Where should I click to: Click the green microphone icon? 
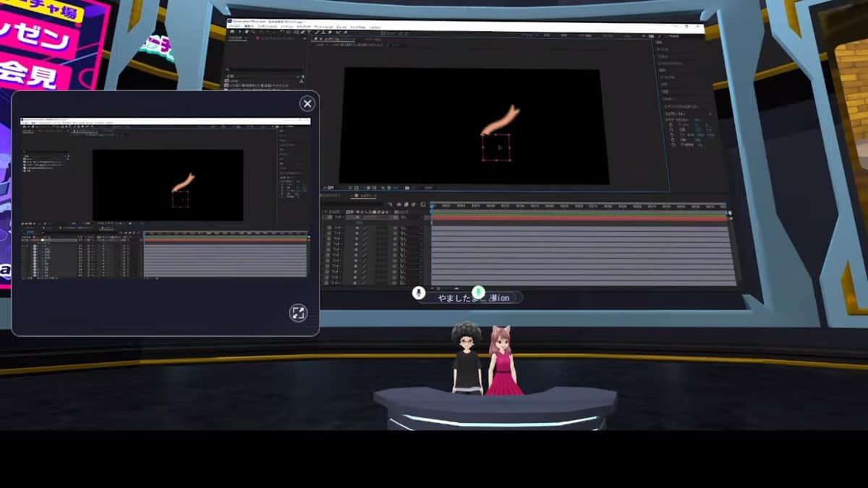pos(478,292)
